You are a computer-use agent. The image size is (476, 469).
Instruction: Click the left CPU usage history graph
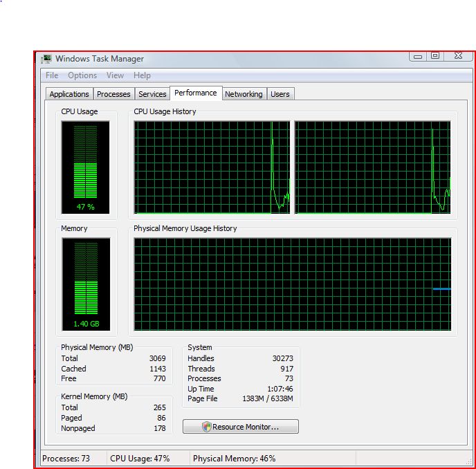(212, 167)
